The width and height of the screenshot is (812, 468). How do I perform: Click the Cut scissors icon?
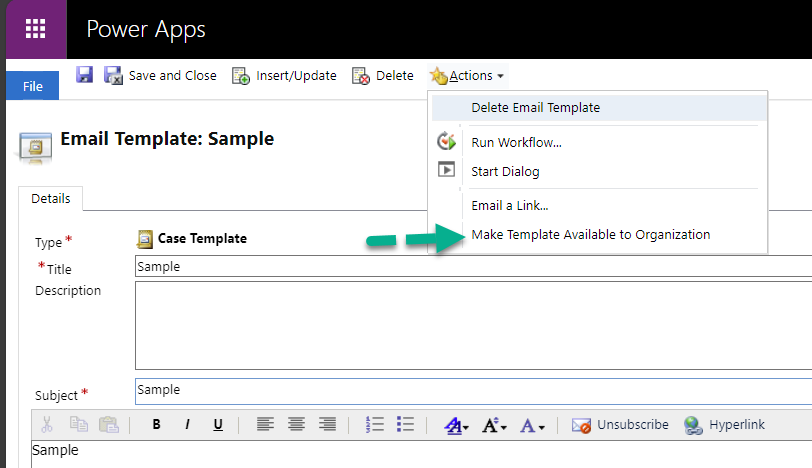pyautogui.click(x=47, y=425)
